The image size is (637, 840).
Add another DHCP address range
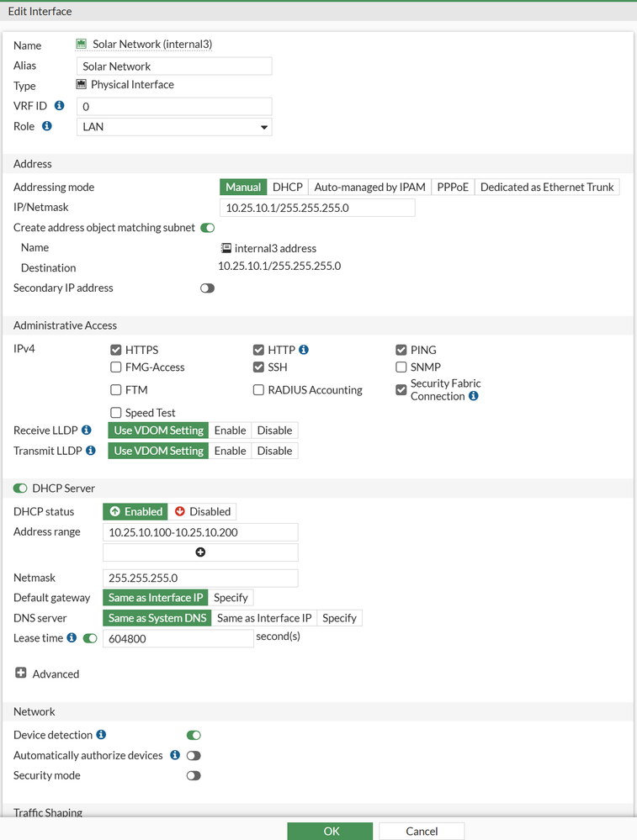(200, 552)
